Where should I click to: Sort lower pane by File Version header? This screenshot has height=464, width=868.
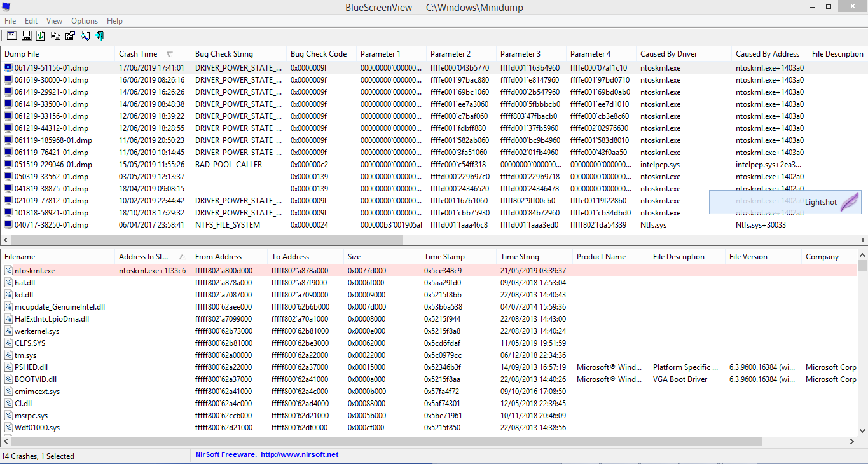pyautogui.click(x=763, y=257)
